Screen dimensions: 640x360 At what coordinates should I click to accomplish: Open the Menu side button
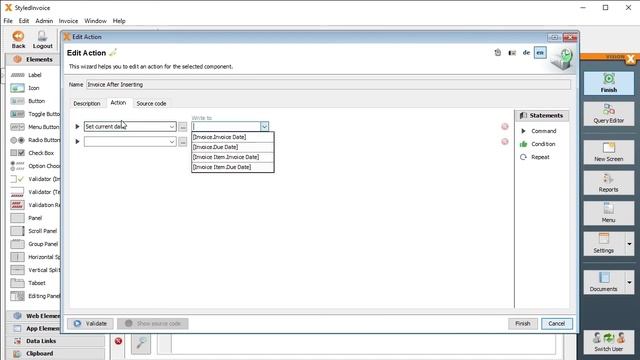(x=609, y=213)
